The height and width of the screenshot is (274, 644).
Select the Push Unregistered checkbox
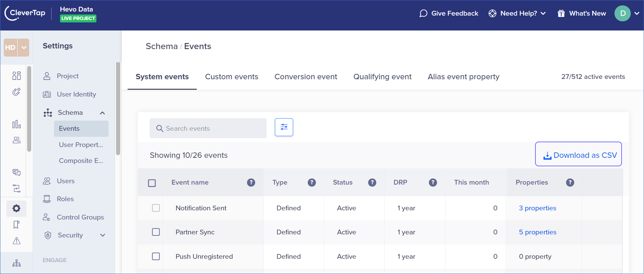[156, 256]
